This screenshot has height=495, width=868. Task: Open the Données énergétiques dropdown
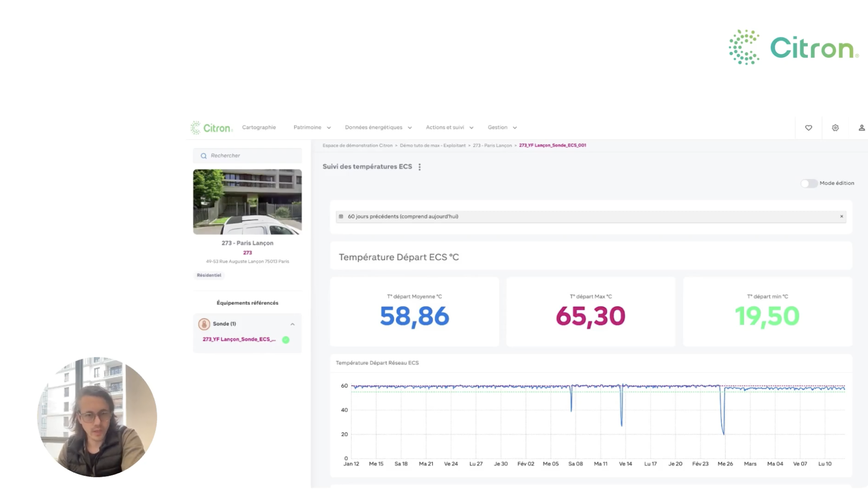point(378,127)
